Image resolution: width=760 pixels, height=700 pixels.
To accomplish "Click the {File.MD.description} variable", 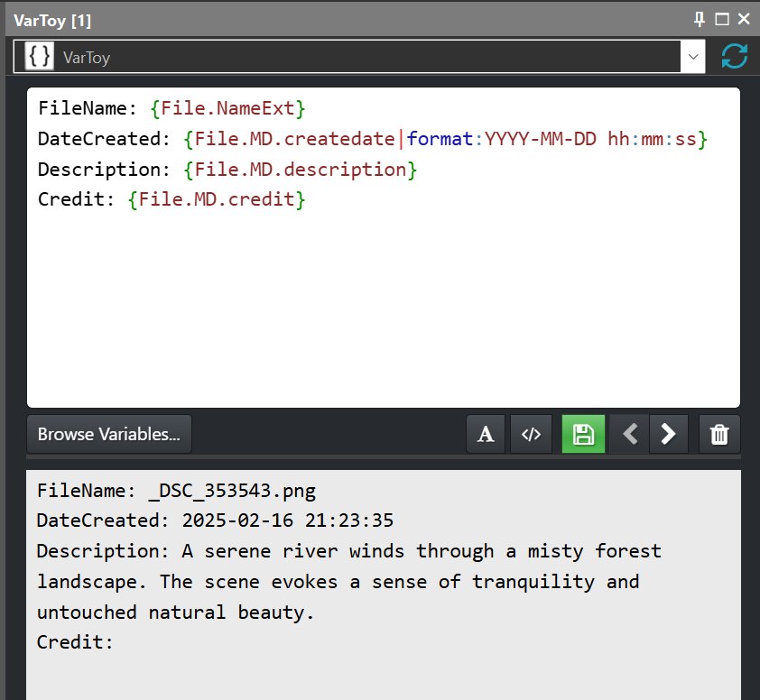I will click(300, 170).
